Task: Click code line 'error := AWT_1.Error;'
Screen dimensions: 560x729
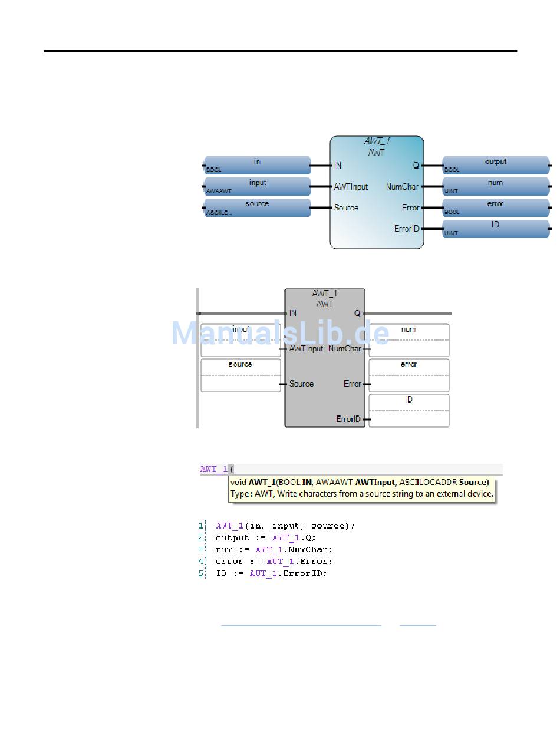Action: [274, 561]
